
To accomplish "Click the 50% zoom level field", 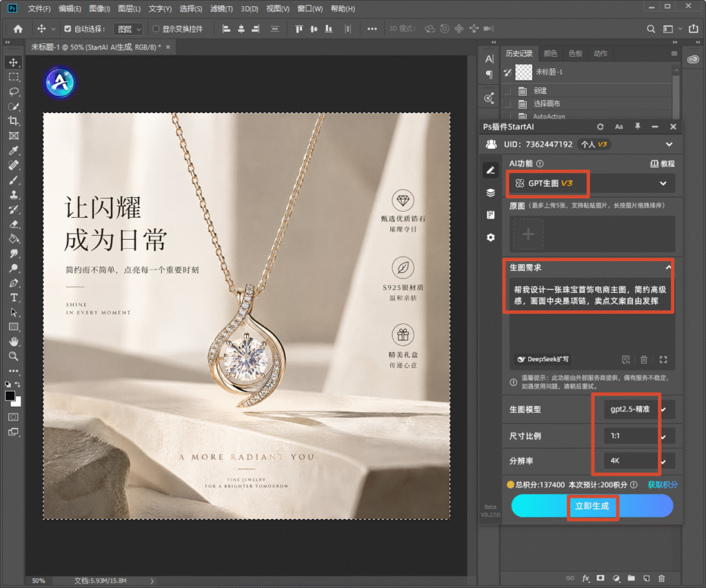I will click(39, 581).
